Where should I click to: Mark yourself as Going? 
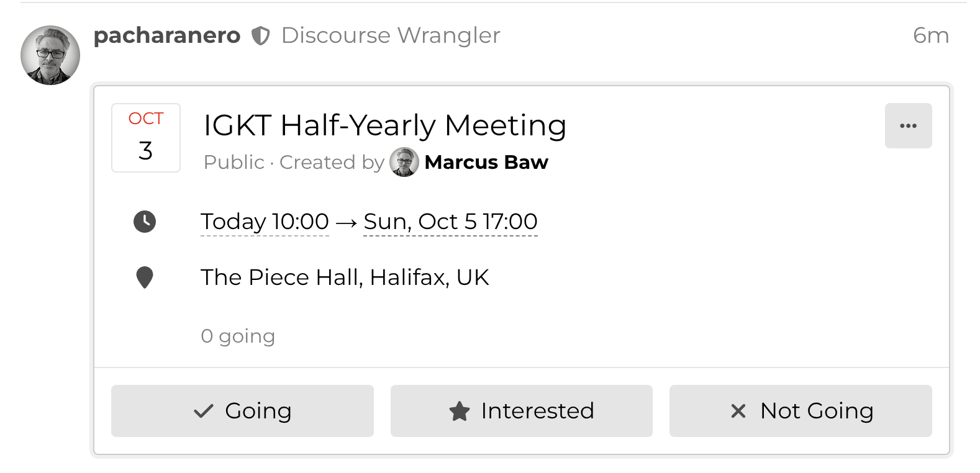tap(242, 411)
